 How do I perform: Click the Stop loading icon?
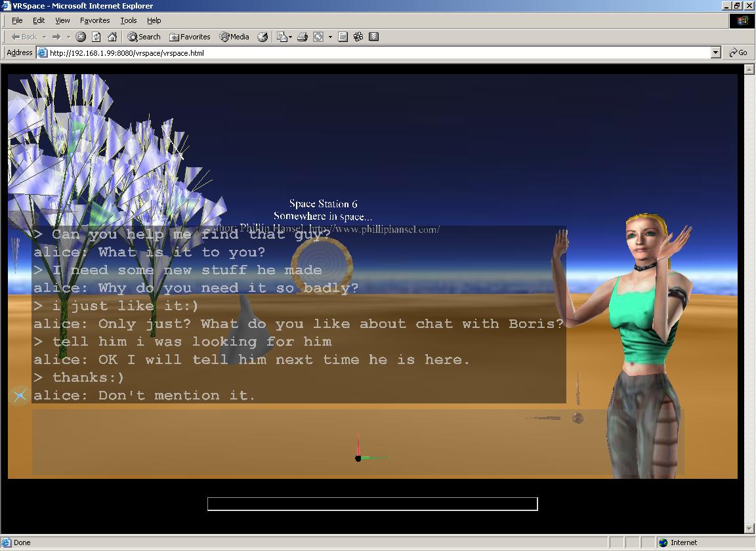pos(81,37)
